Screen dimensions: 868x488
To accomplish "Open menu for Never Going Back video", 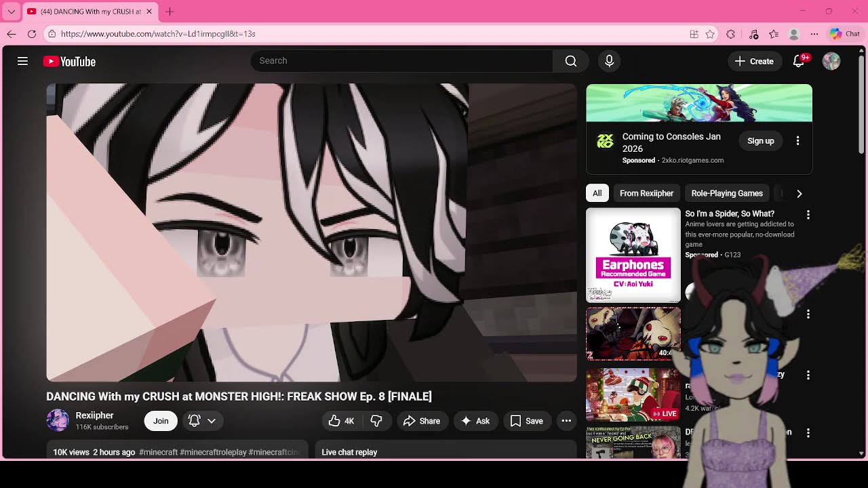I will tap(808, 432).
